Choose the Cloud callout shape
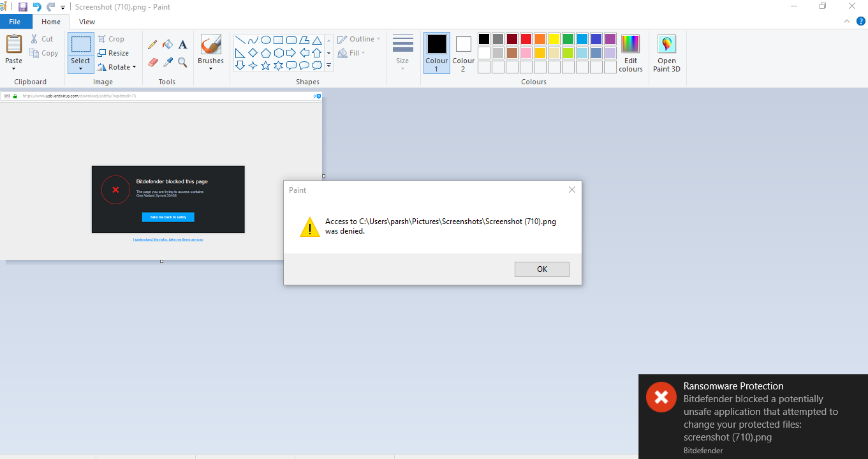 click(317, 65)
